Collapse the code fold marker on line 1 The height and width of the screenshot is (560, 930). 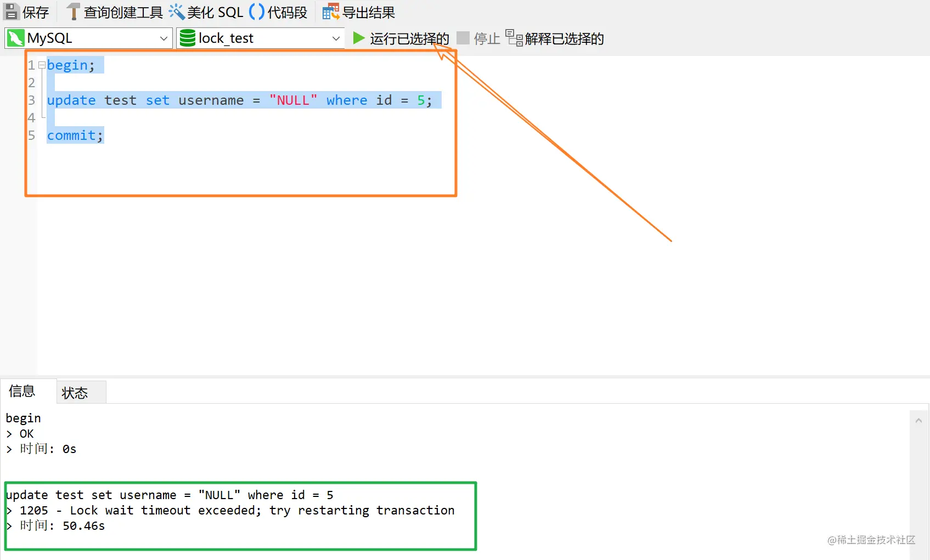pos(42,65)
